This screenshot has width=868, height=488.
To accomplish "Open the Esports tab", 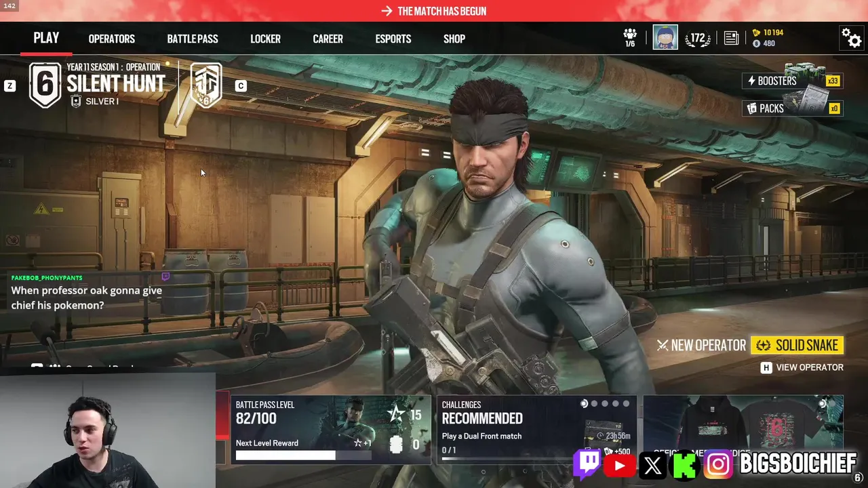I will coord(393,39).
